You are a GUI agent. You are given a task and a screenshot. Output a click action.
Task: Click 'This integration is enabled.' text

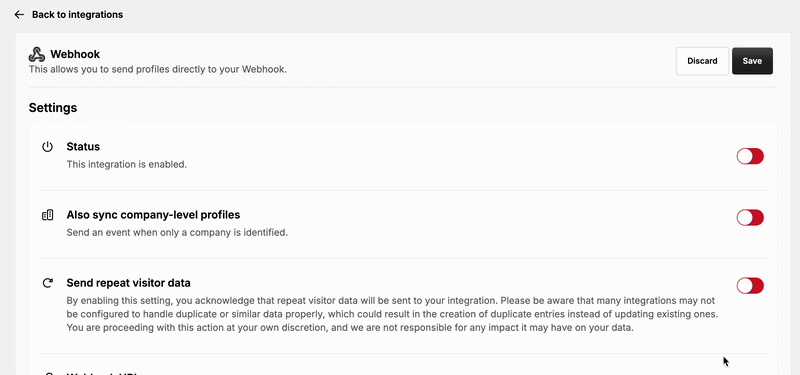[127, 165]
